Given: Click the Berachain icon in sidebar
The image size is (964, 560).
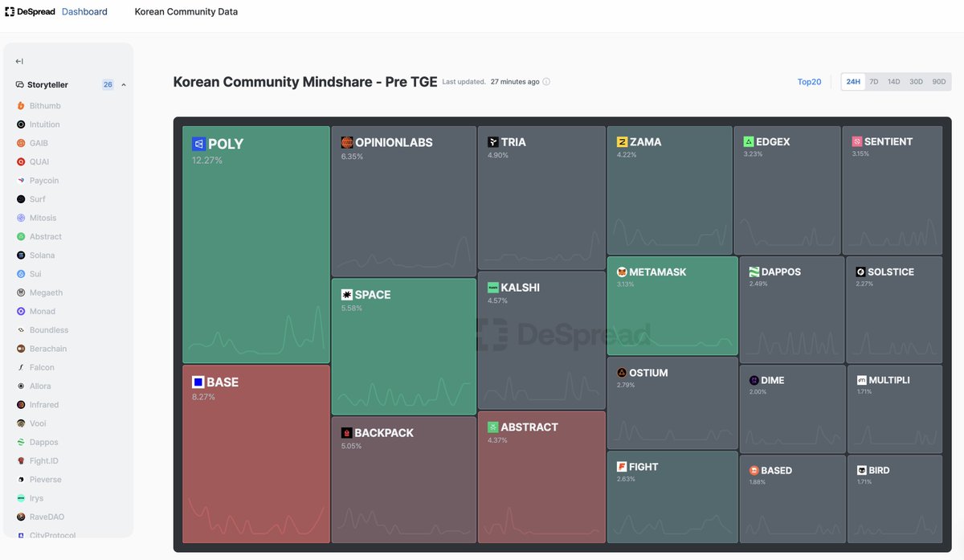Looking at the screenshot, I should click(21, 349).
